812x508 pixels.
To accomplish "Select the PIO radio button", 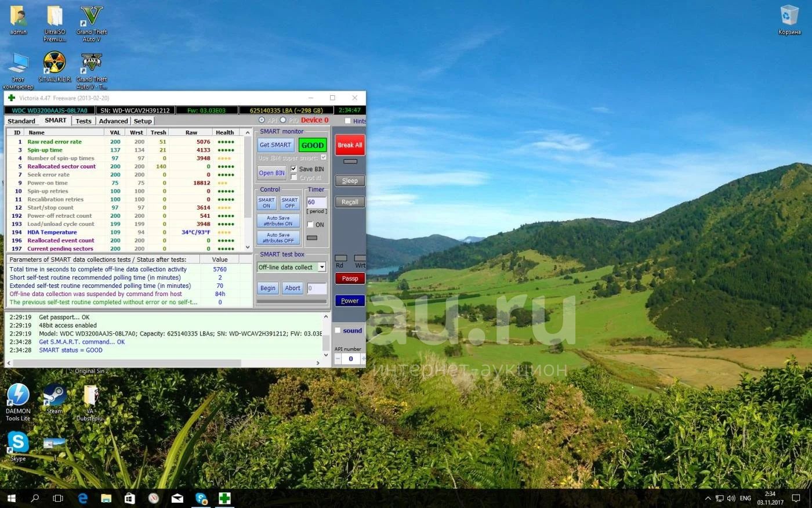I will coord(283,120).
